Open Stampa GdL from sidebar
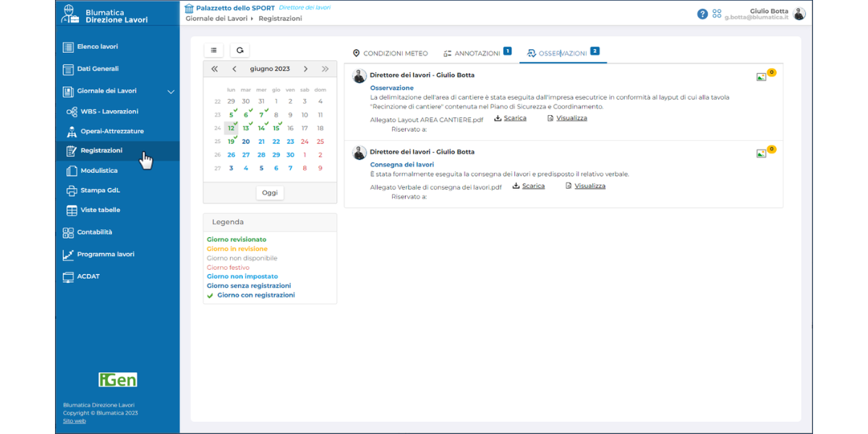868x434 pixels. (x=100, y=191)
